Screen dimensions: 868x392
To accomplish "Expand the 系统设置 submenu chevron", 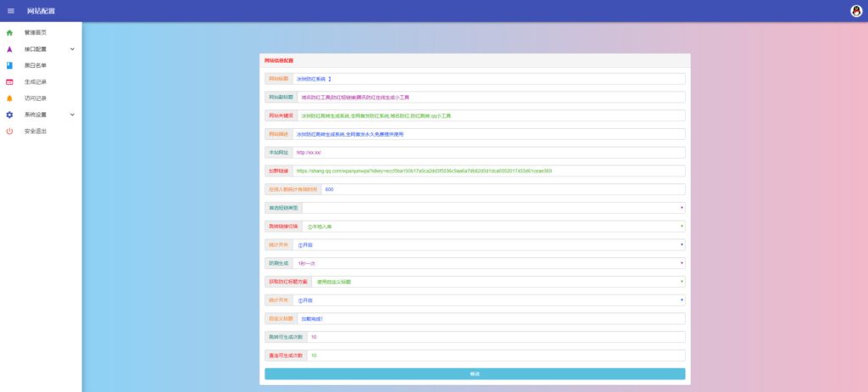I will click(73, 115).
